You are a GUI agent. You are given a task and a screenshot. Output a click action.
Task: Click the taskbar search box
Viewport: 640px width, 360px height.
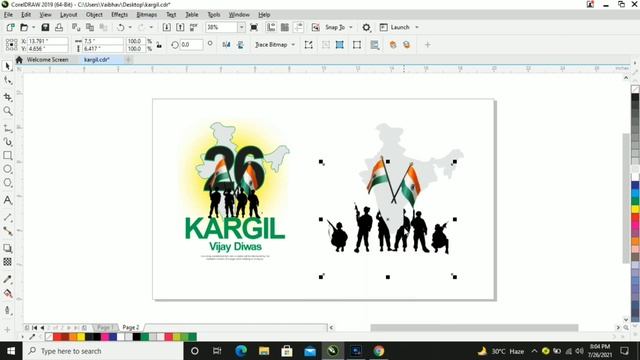[103, 351]
